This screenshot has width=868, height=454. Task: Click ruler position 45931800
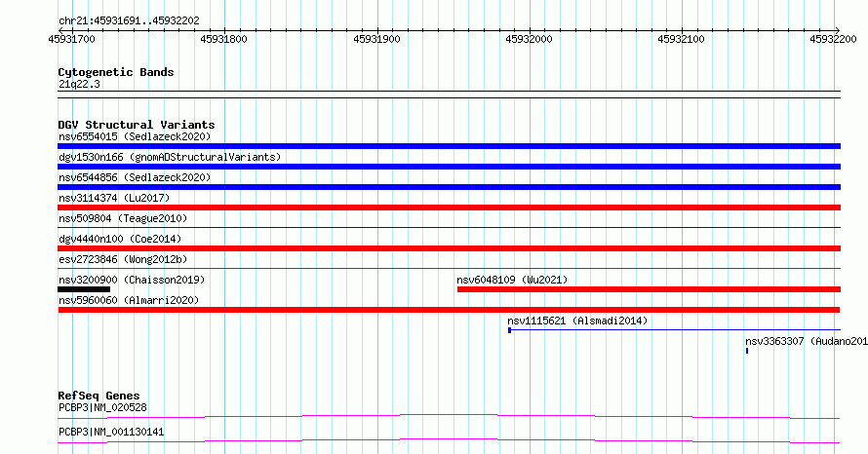(223, 39)
